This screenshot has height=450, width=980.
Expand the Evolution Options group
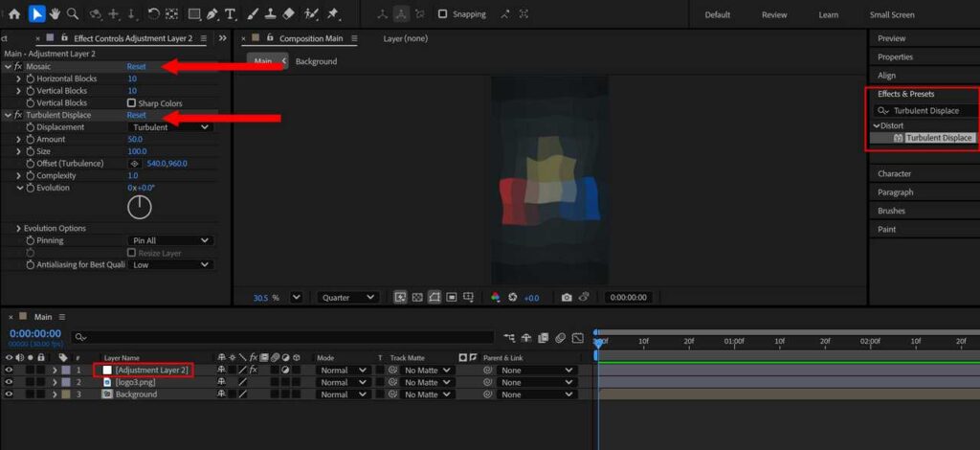tap(19, 229)
